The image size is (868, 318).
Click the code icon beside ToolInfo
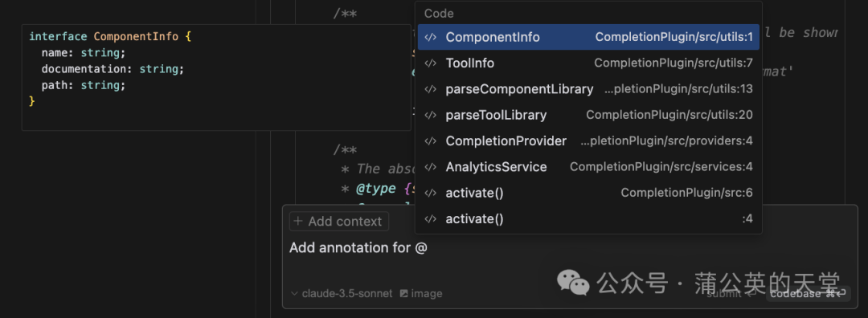(x=430, y=63)
